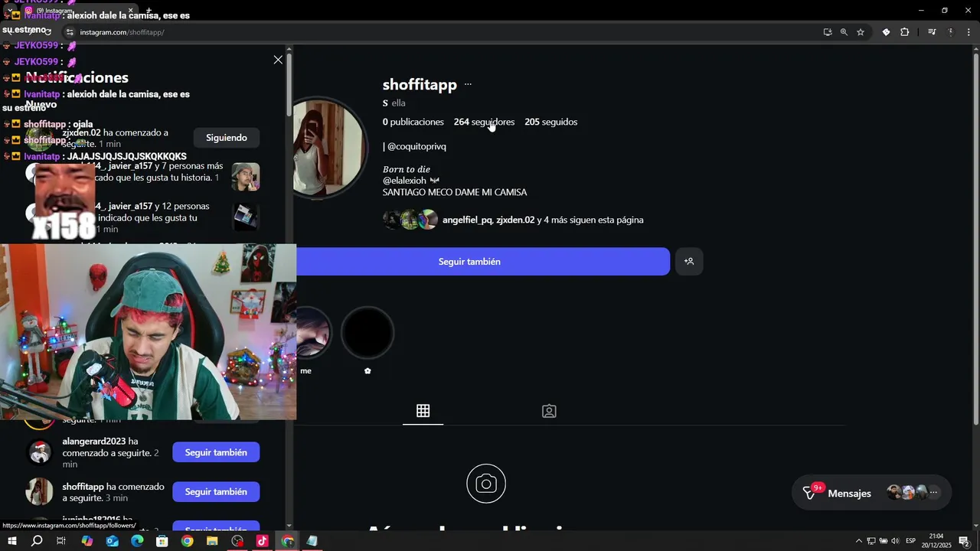Open the 21:04 clock and date

click(x=936, y=541)
